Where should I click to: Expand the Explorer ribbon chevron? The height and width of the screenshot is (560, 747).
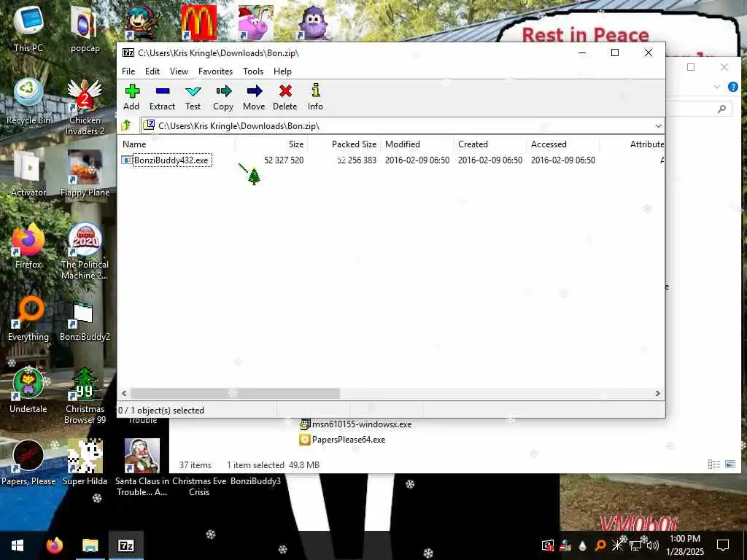tap(717, 87)
